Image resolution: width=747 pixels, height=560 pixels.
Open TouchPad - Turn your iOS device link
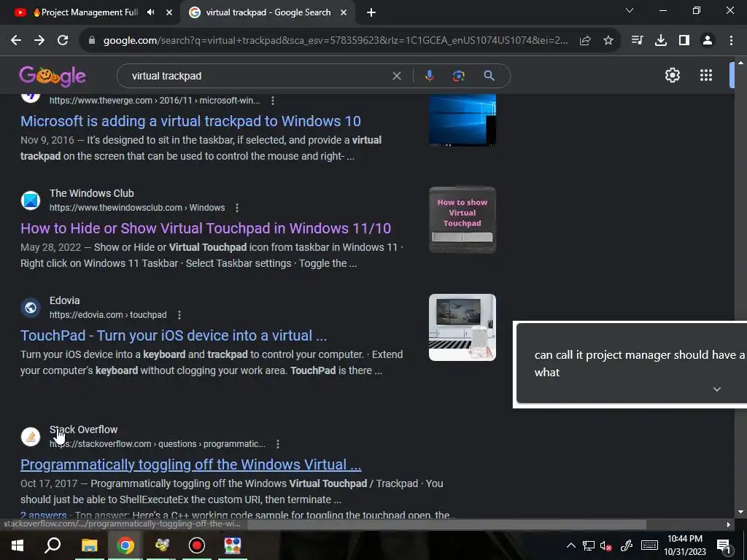point(174,335)
